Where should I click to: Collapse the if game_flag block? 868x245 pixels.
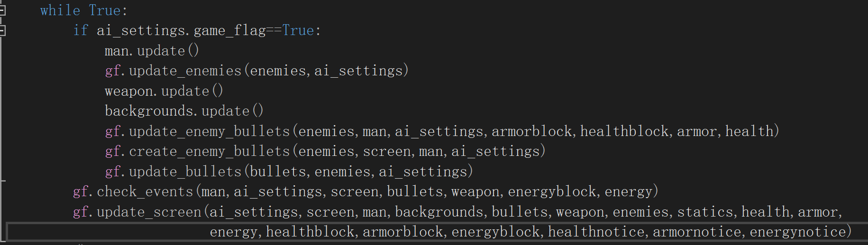pos(2,31)
